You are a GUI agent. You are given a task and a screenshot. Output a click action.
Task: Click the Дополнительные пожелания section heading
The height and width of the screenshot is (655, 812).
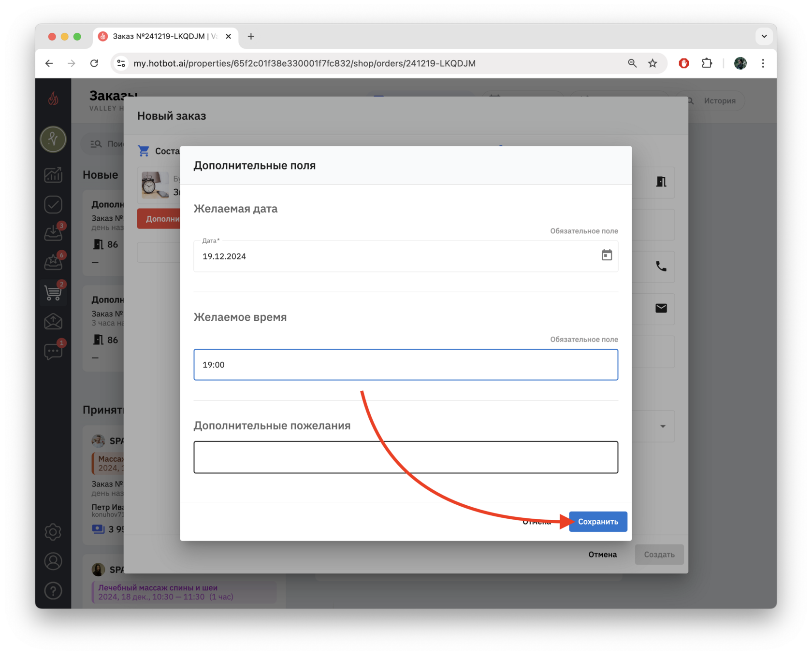[x=272, y=426]
